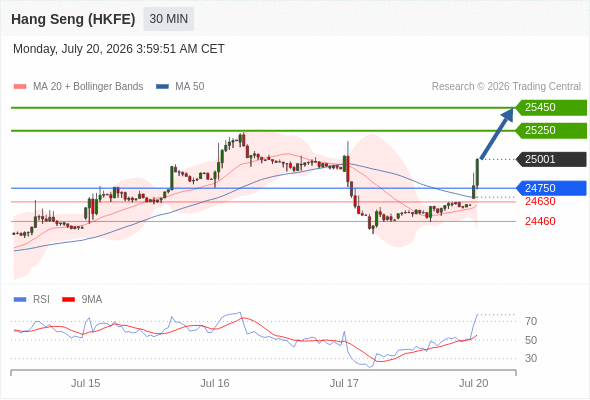This screenshot has height=400, width=590.
Task: Toggle the MA 50 legend label
Action: (190, 87)
